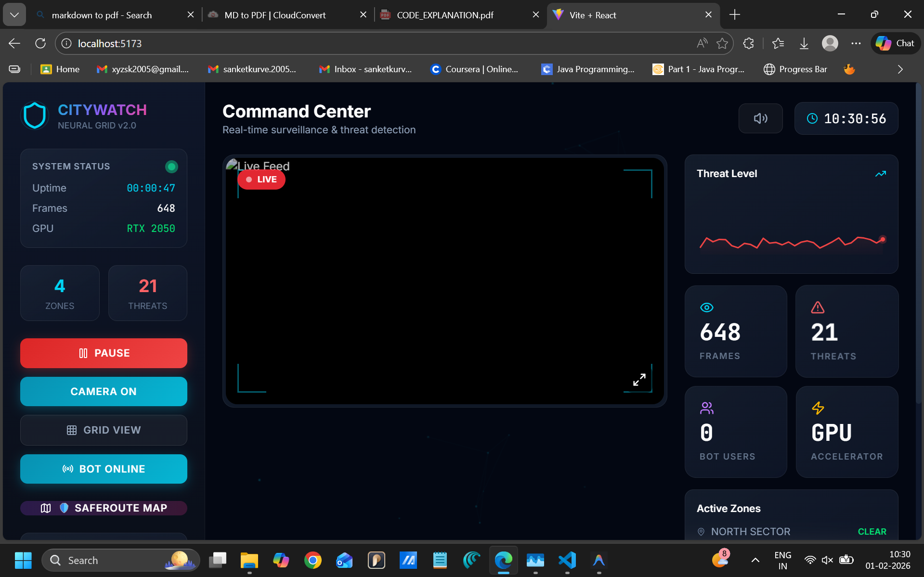
Task: Open the SAFEROUTE MAP
Action: (104, 508)
